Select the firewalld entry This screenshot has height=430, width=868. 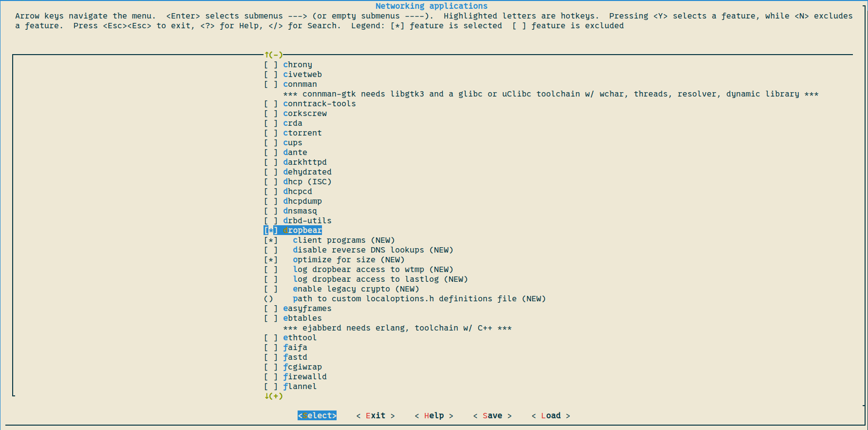pyautogui.click(x=295, y=376)
